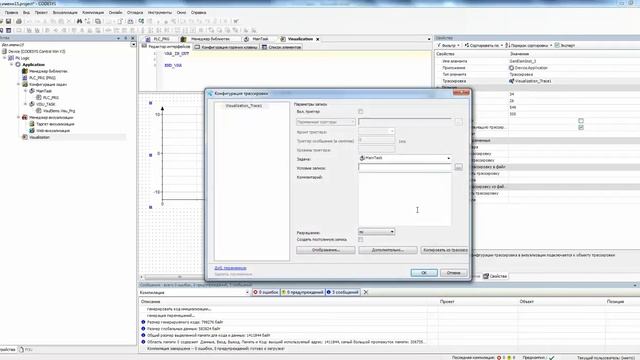Collapse the Application tree node
This screenshot has width=640, height=360.
pos(12,64)
